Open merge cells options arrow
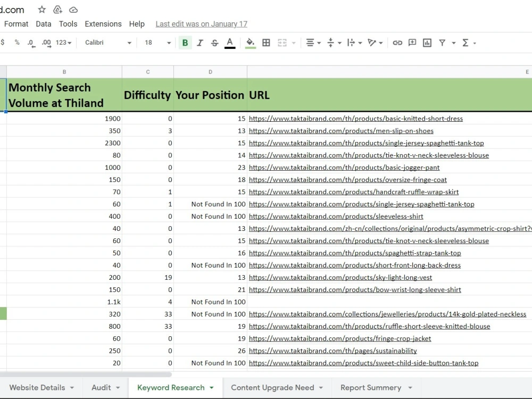Viewport: 532px width, 399px height. coord(294,43)
